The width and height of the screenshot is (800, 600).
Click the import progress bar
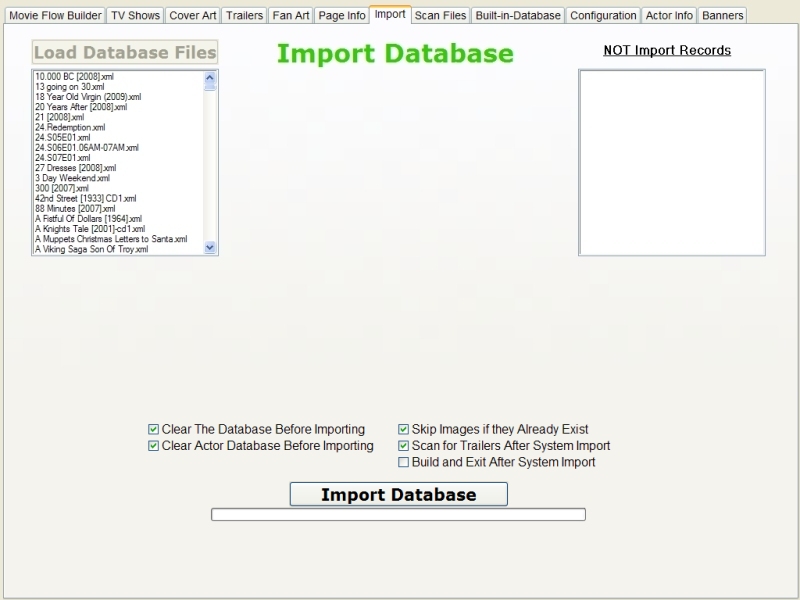398,515
